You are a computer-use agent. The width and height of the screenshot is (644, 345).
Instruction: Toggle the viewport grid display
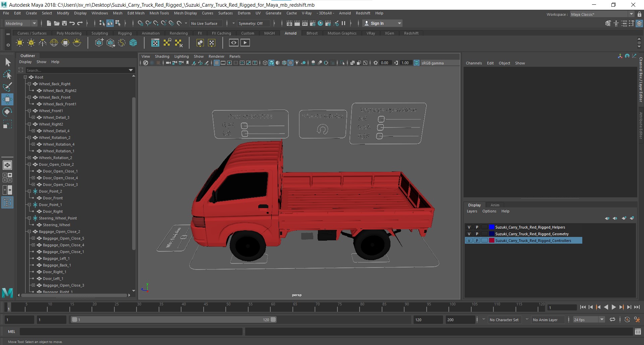217,63
